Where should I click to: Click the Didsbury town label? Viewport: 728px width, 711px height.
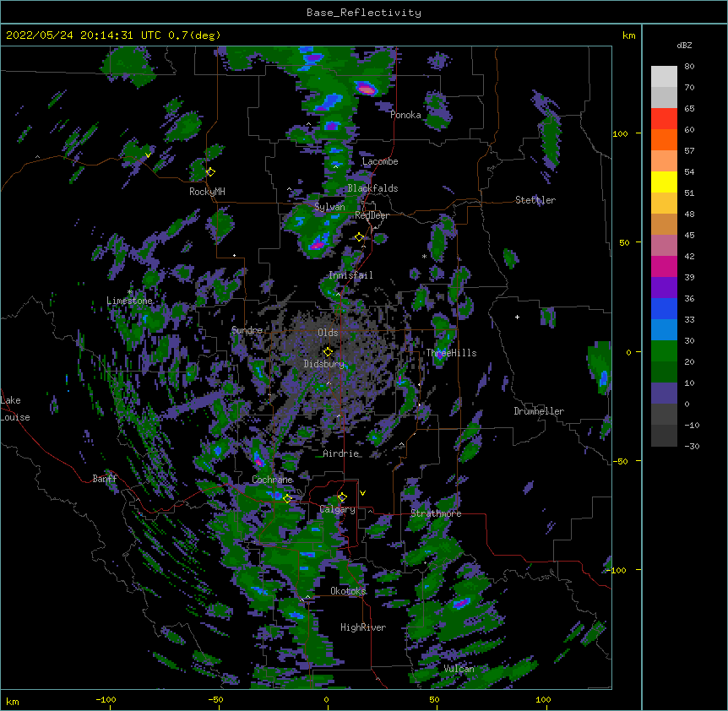[324, 364]
